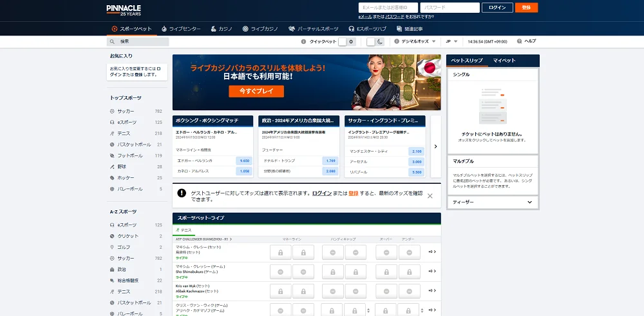The height and width of the screenshot is (316, 644).
Task: Select テニス in A-Z sports list
Action: click(x=136, y=291)
